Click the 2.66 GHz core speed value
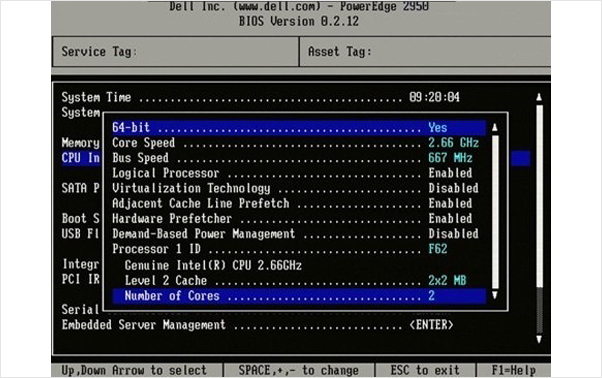This screenshot has height=378, width=602. [x=453, y=143]
